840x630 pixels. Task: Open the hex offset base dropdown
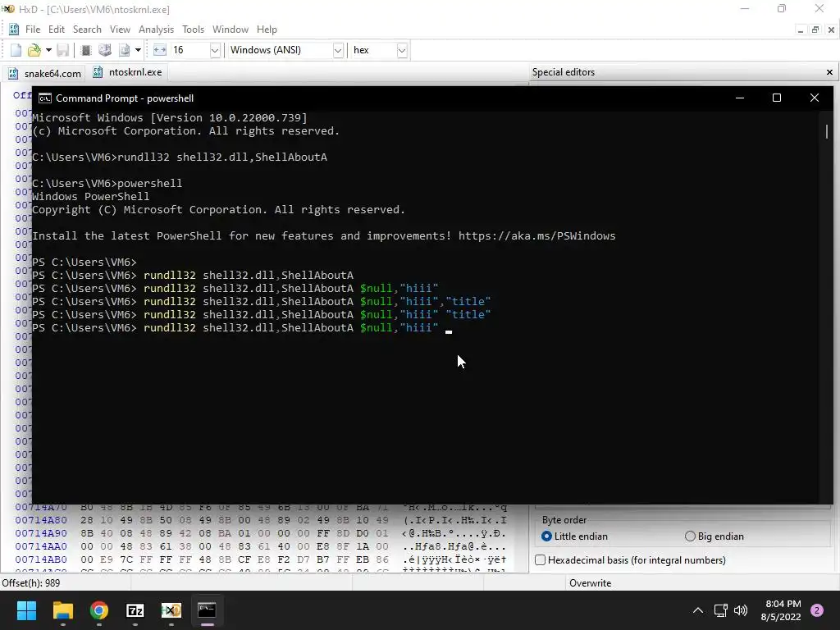(402, 50)
